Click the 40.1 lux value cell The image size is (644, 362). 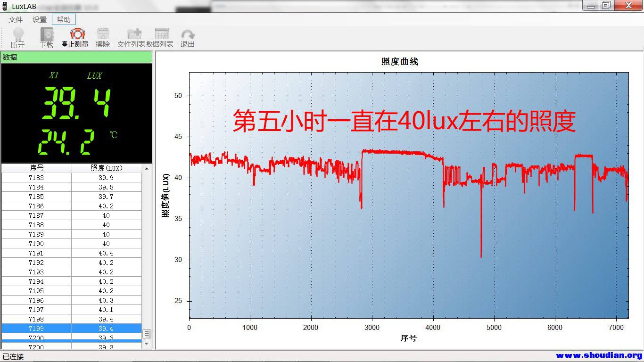point(106,310)
